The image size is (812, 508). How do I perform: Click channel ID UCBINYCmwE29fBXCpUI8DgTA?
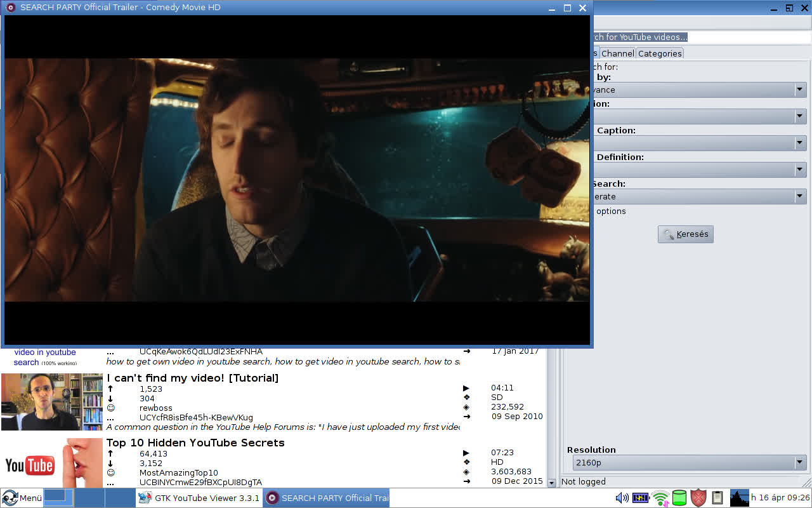(200, 482)
